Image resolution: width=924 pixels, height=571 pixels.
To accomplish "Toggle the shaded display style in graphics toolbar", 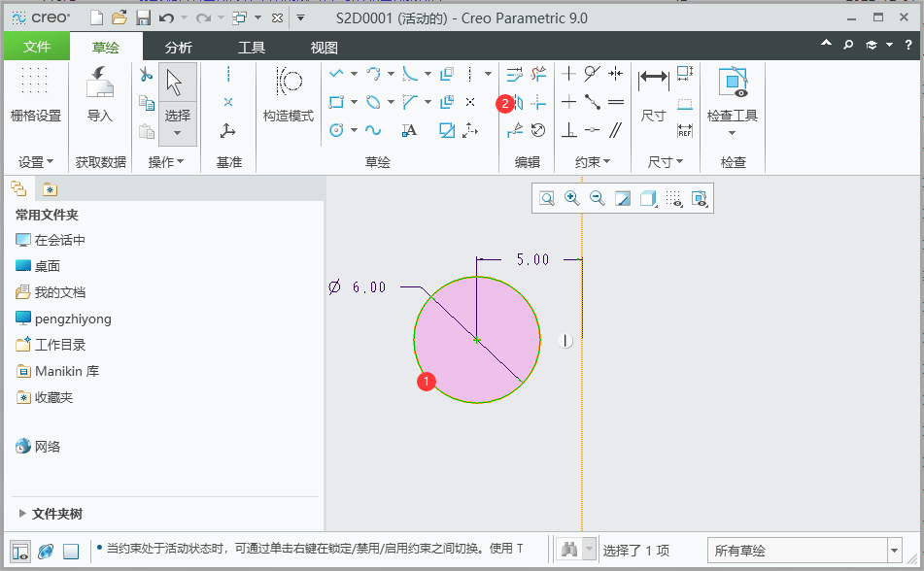I will (x=648, y=197).
